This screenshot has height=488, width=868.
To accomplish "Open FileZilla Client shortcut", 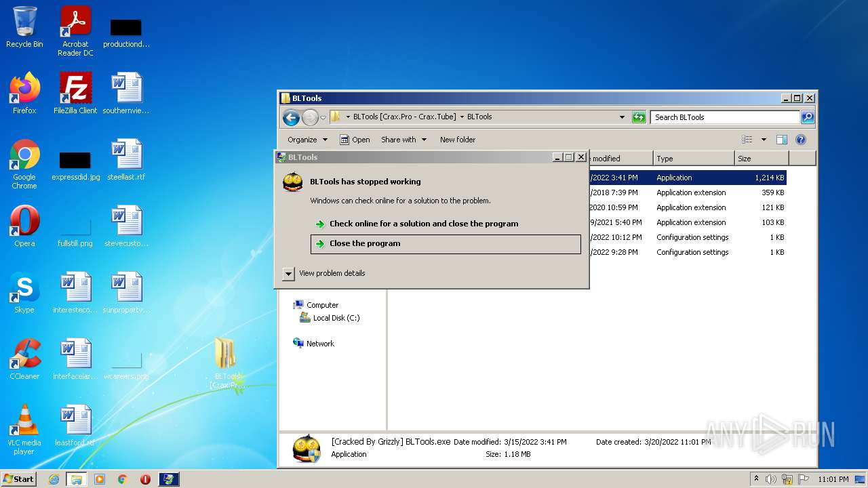I will [x=75, y=94].
